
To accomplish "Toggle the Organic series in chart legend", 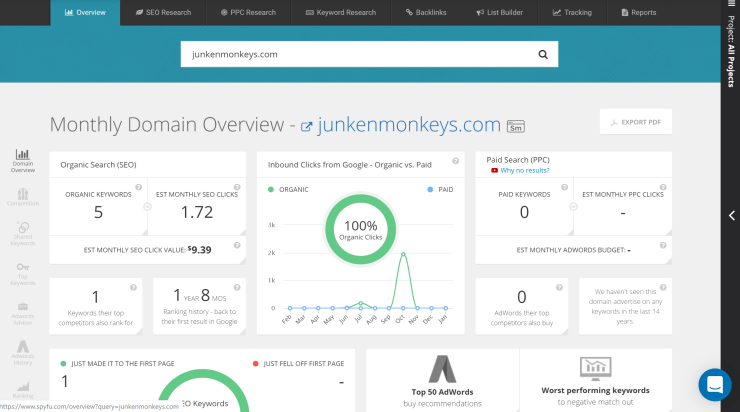I will 290,189.
